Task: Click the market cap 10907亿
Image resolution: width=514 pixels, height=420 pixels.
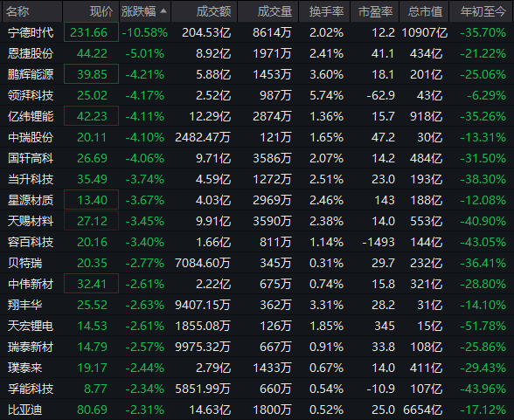Action: (425, 32)
